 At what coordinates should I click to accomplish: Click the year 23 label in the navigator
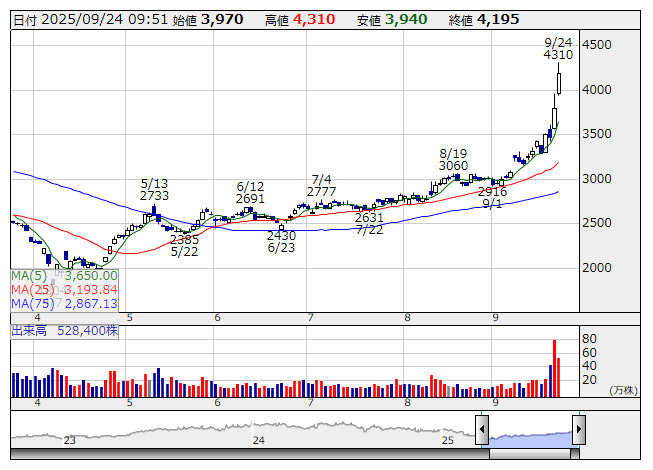pyautogui.click(x=70, y=440)
